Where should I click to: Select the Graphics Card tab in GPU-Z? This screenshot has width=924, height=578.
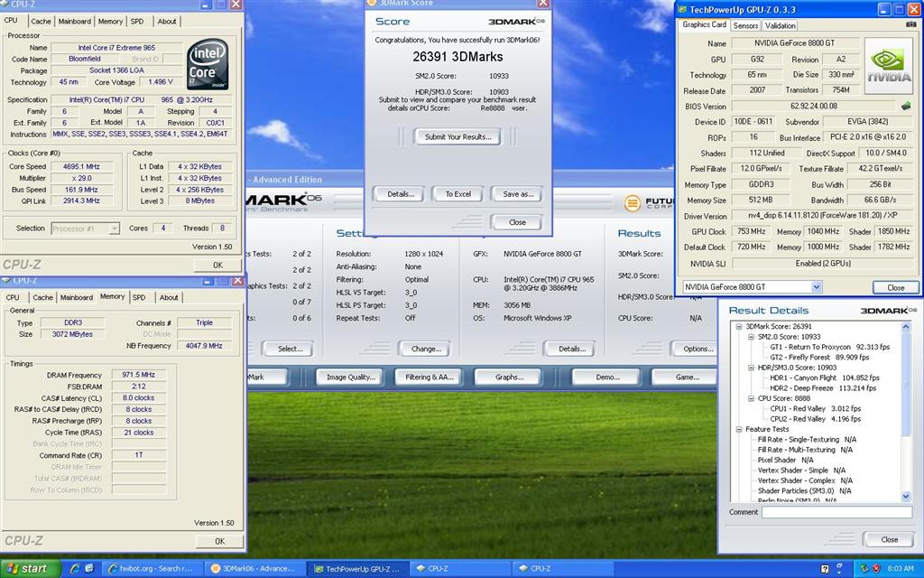[x=704, y=24]
